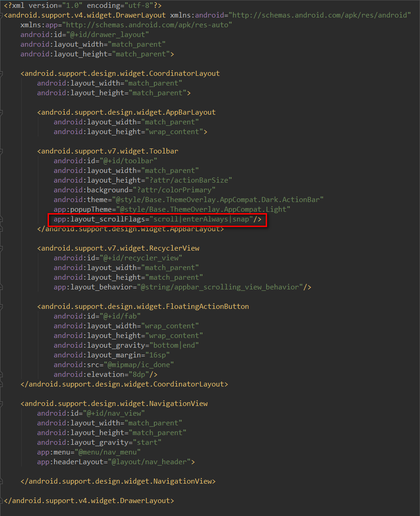Screen dimensions: 420x516
Task: Click the android:elevation="8dp" line
Action: click(105, 374)
